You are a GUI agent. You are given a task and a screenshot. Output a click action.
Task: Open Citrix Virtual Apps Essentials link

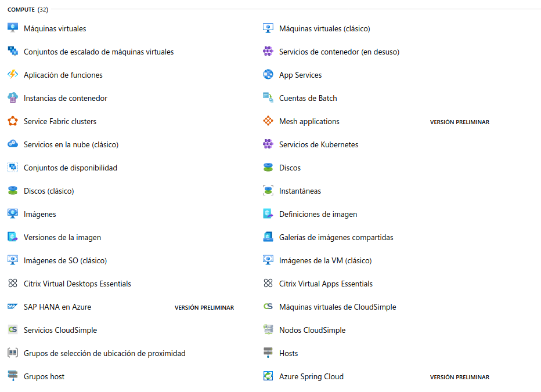[x=326, y=284]
